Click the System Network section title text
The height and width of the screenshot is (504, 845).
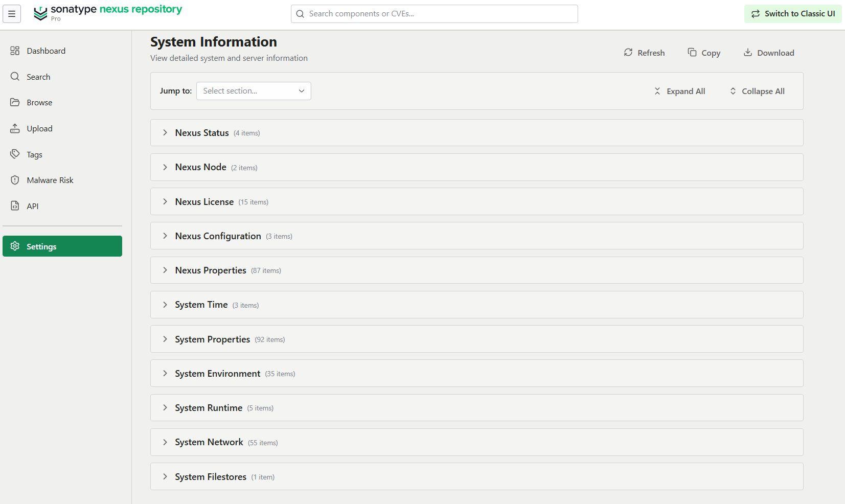click(209, 442)
